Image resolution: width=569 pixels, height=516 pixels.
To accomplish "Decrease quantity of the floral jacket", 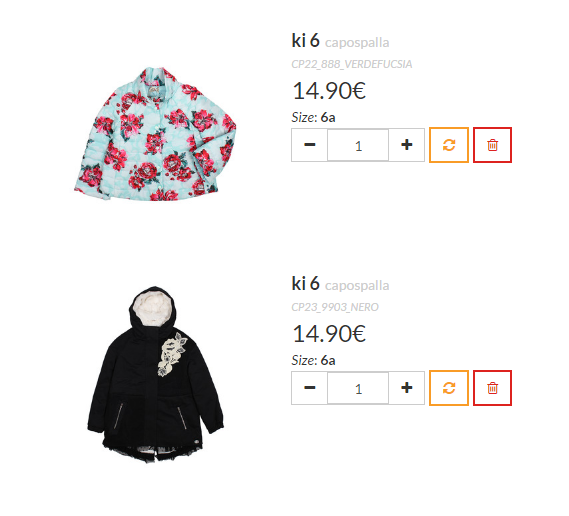I will tap(310, 145).
